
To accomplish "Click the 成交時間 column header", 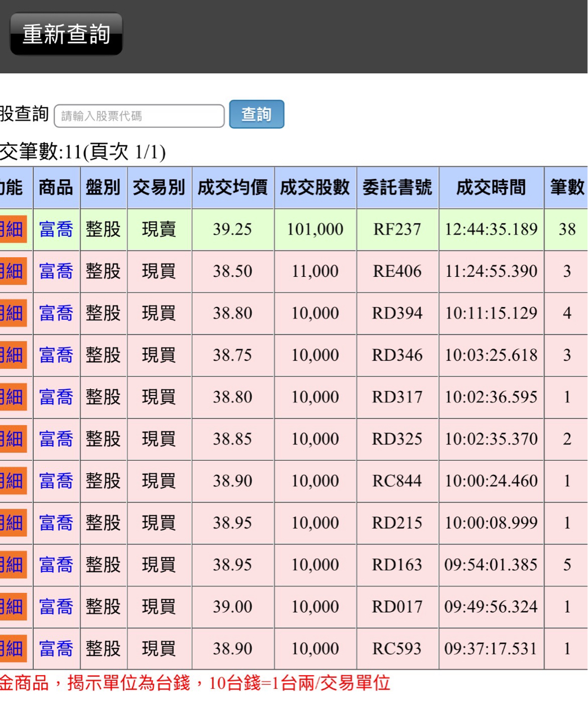I will point(490,188).
